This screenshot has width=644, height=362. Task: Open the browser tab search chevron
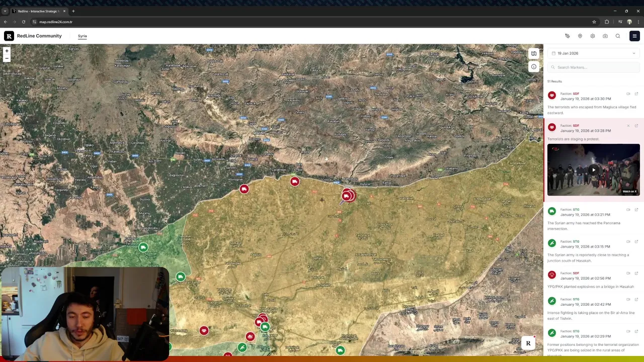click(5, 11)
